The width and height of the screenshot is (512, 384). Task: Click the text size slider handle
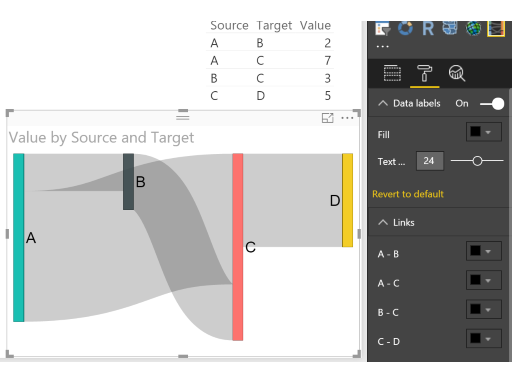click(x=477, y=161)
